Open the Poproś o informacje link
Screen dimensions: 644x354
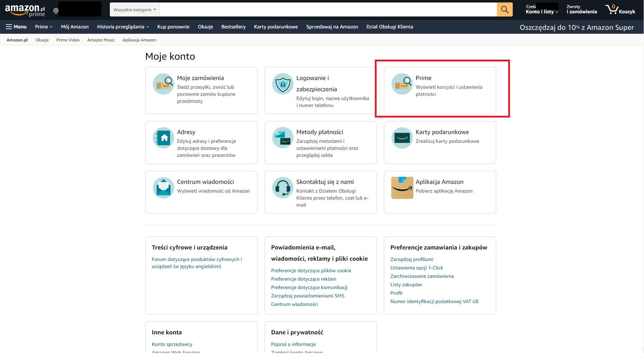pyautogui.click(x=293, y=344)
